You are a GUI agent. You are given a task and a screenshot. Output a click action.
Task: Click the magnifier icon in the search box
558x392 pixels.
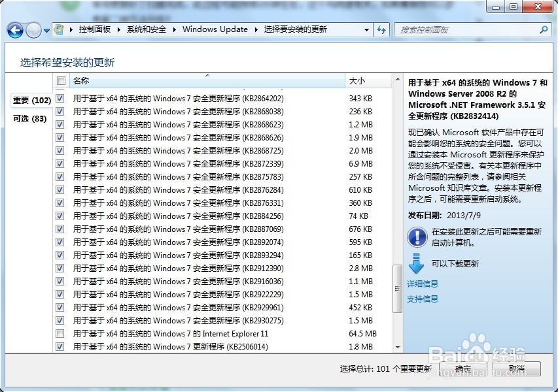click(x=542, y=29)
